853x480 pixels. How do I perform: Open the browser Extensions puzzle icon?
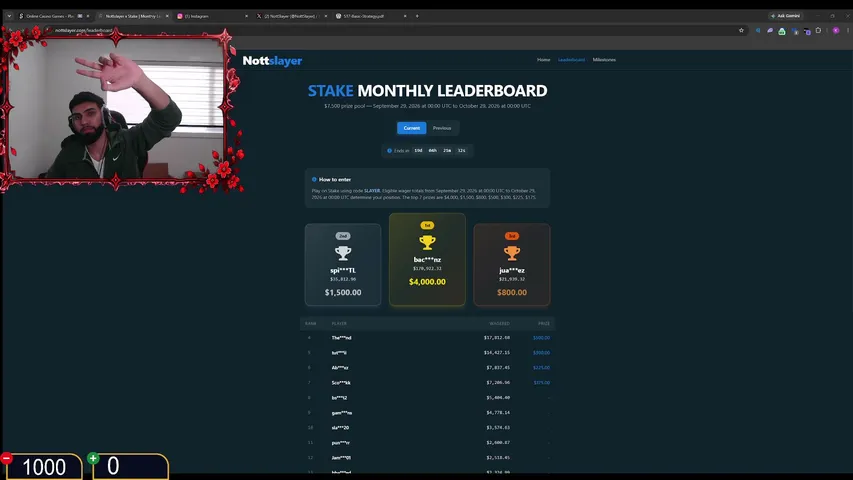(x=818, y=30)
